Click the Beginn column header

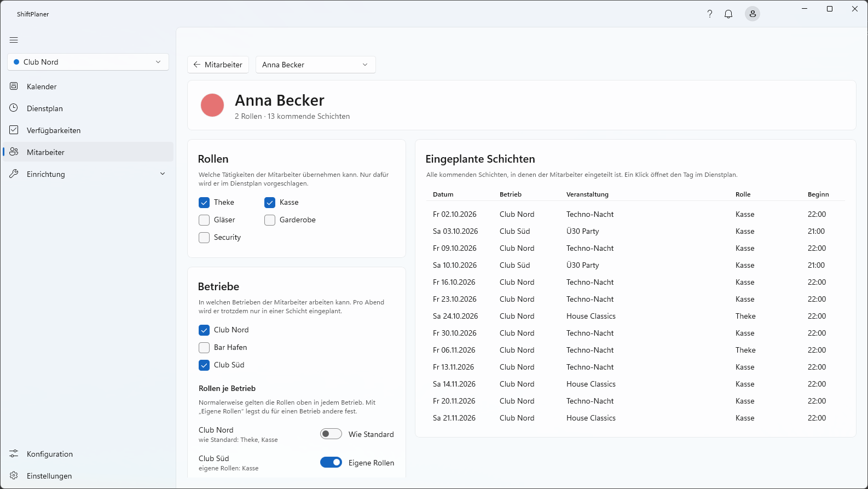pyautogui.click(x=818, y=194)
